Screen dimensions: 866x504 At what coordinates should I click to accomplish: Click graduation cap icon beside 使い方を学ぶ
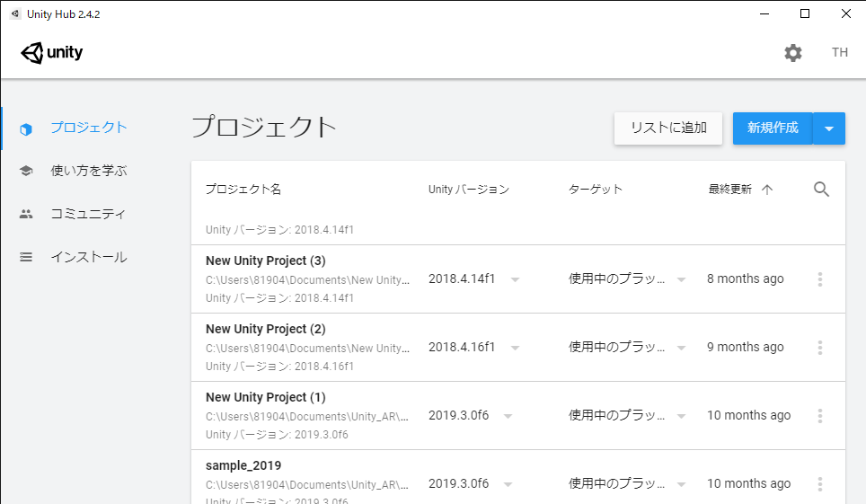click(x=26, y=171)
